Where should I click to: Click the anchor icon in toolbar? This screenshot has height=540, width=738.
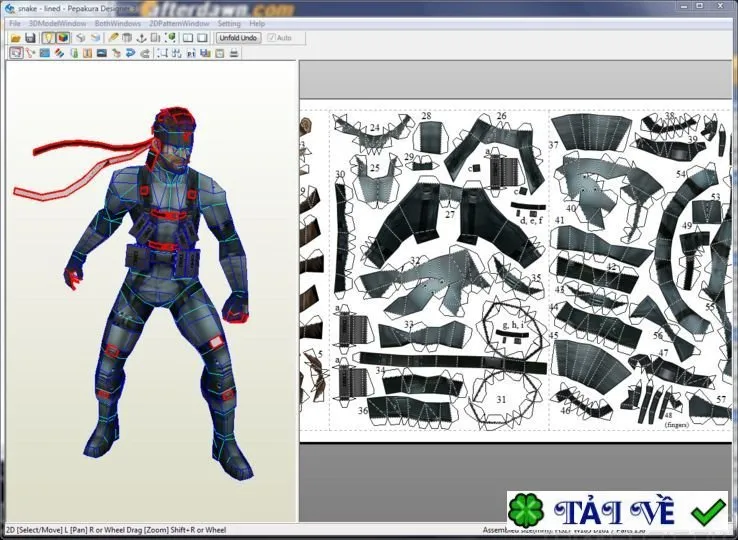pyautogui.click(x=141, y=38)
